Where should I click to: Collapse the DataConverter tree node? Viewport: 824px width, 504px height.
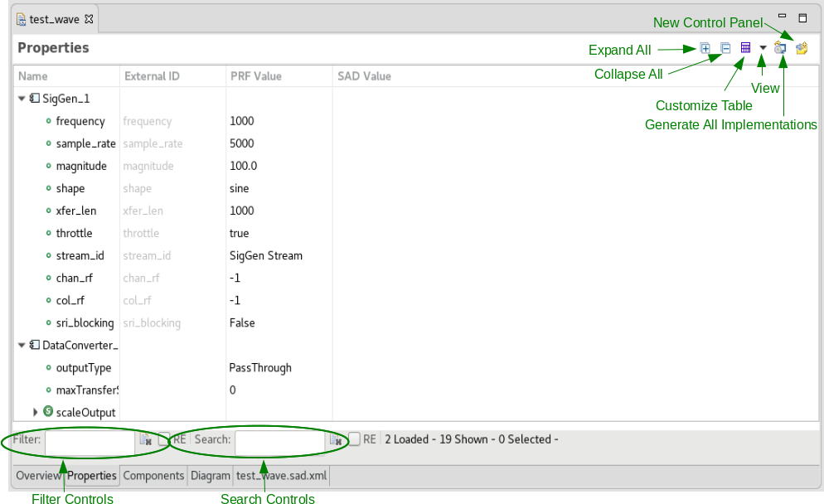click(x=22, y=345)
